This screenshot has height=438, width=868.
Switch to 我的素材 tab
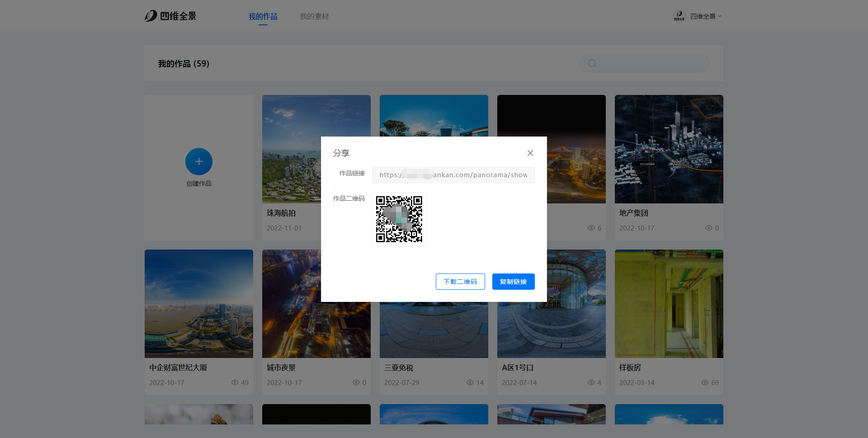(x=314, y=17)
